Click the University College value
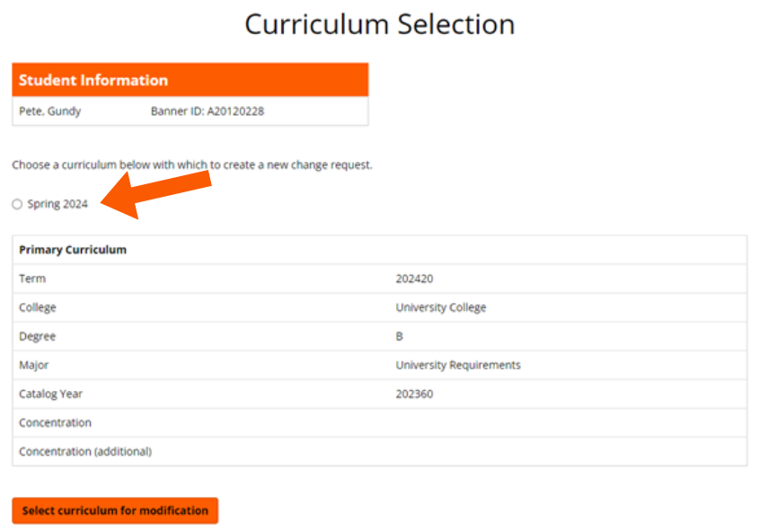The image size is (760, 532). tap(440, 307)
